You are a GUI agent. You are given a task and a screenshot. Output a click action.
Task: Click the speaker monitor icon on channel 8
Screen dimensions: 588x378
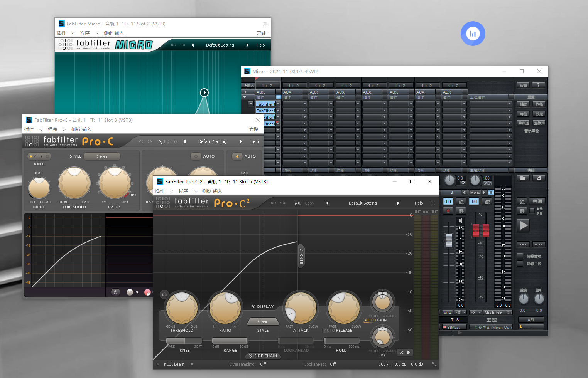[460, 221]
